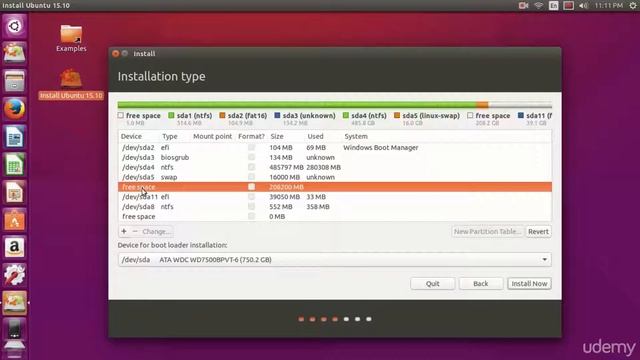Toggle Format checkbox for 0 MB free space
640x360 pixels.
251,216
